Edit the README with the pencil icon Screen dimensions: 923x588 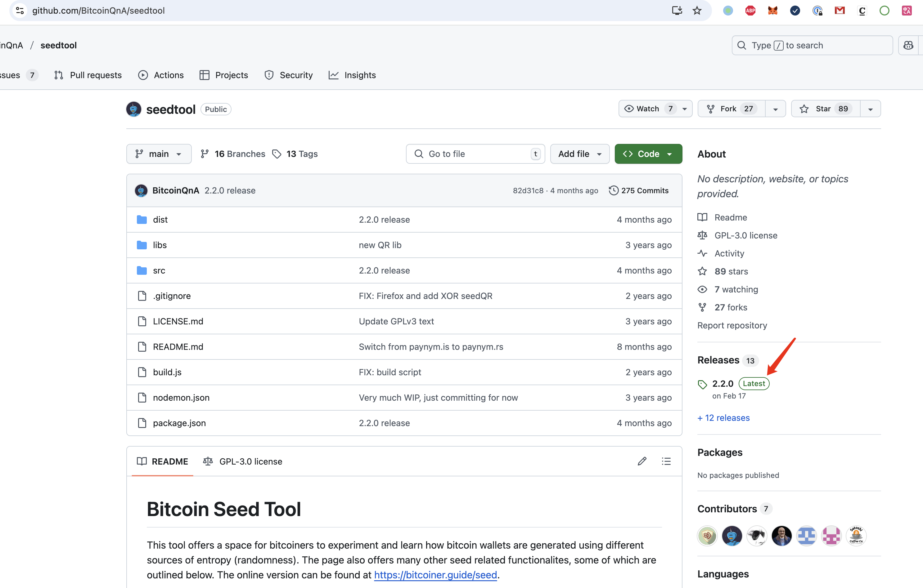point(642,461)
